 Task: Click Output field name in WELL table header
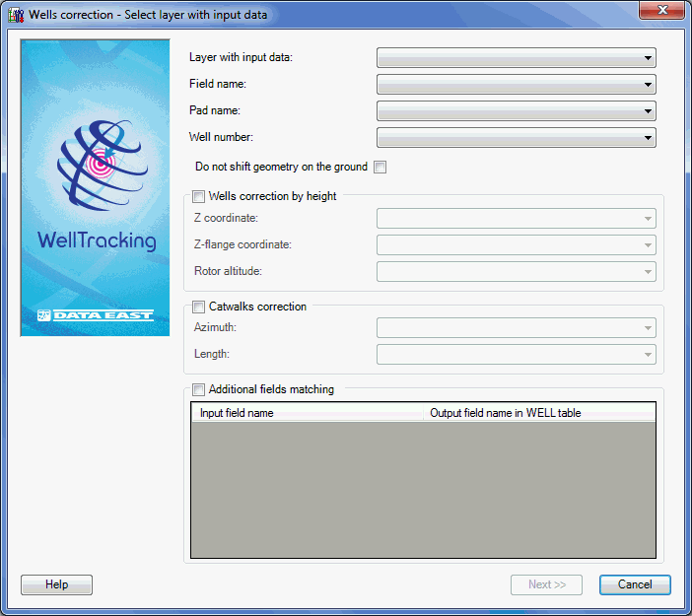click(539, 413)
